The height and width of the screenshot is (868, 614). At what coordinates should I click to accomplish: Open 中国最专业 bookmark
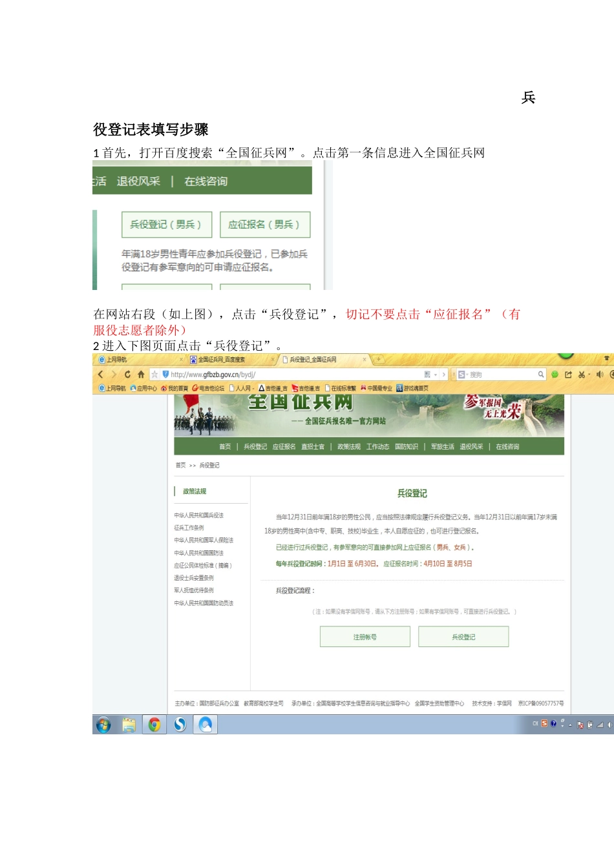coord(376,388)
